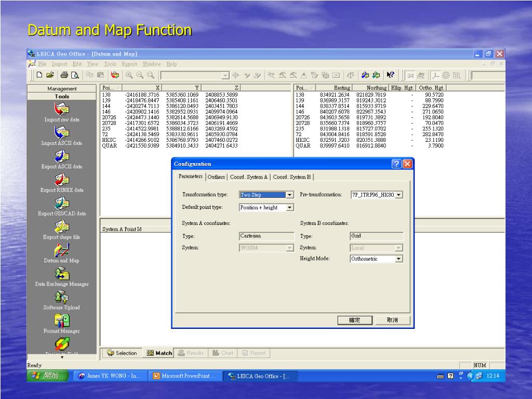Click the Tools panel header

[62, 96]
